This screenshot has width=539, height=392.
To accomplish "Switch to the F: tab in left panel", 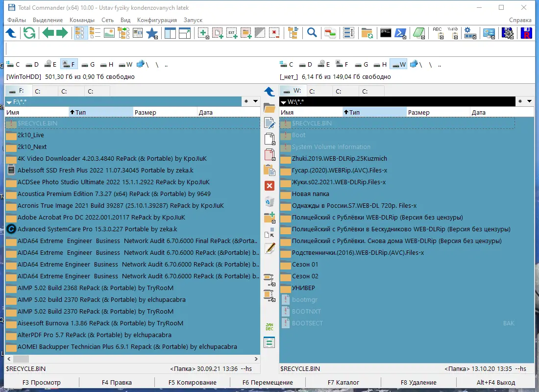I will 19,91.
